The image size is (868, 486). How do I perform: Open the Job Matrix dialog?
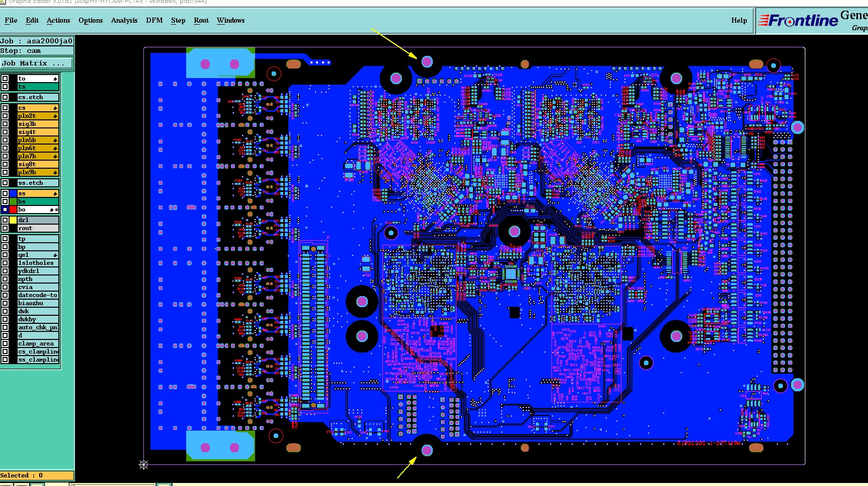click(36, 63)
